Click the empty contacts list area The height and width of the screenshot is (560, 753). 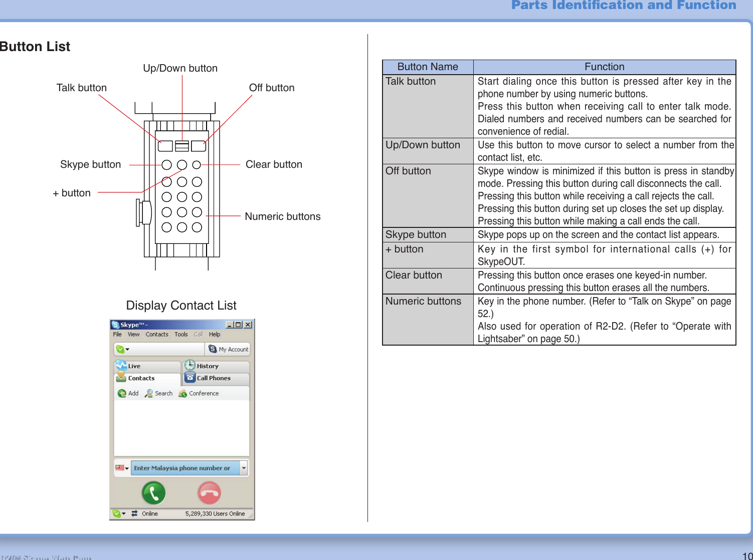point(181,428)
